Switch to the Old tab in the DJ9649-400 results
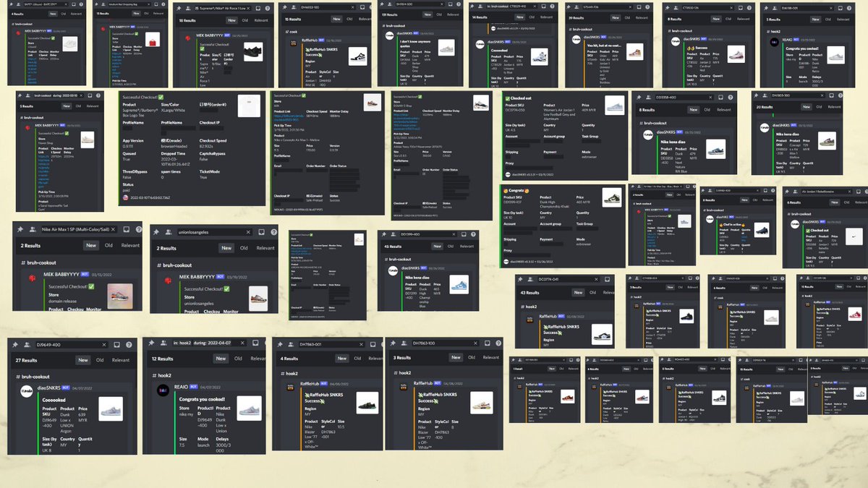Image resolution: width=868 pixels, height=488 pixels. point(100,360)
